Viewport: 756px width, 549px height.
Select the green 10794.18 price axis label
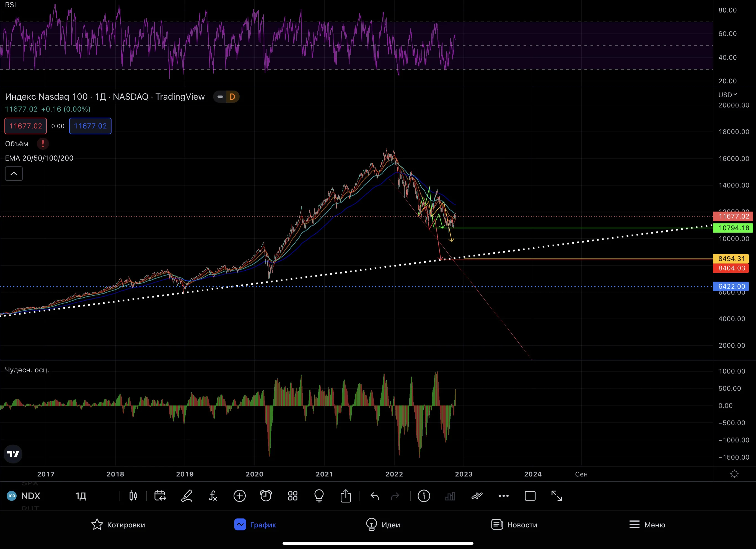click(733, 228)
